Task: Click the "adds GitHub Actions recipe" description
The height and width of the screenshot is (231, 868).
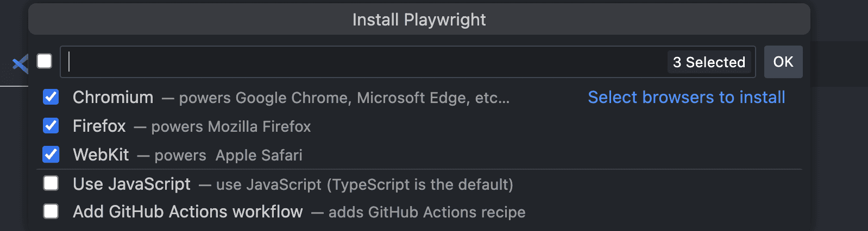Action: [x=427, y=212]
